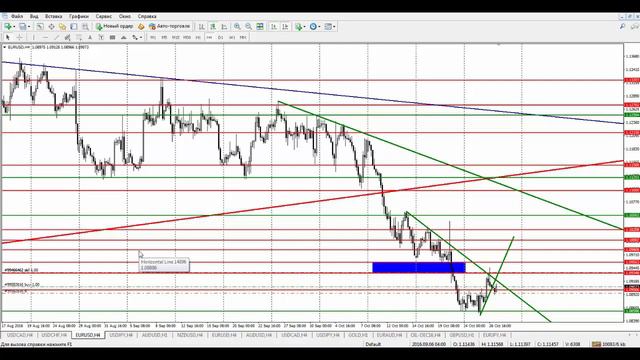640x360 pixels.
Task: Click the New Chart icon
Action: [7, 27]
